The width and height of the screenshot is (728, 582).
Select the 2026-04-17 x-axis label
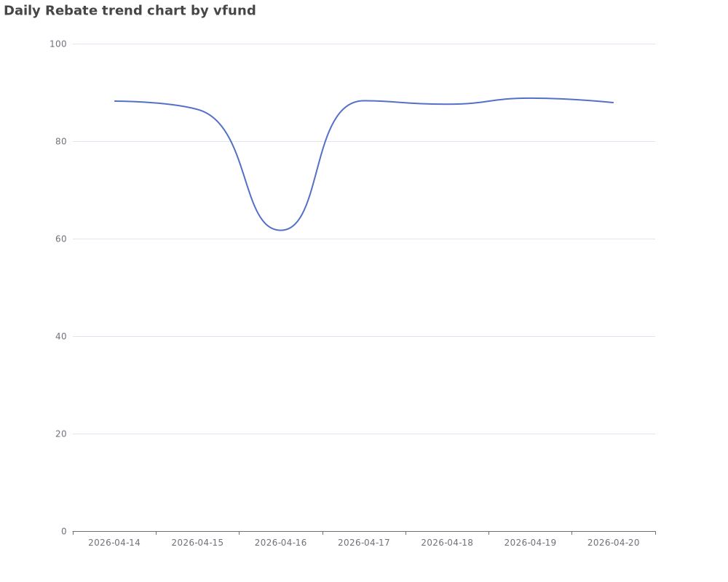[363, 543]
